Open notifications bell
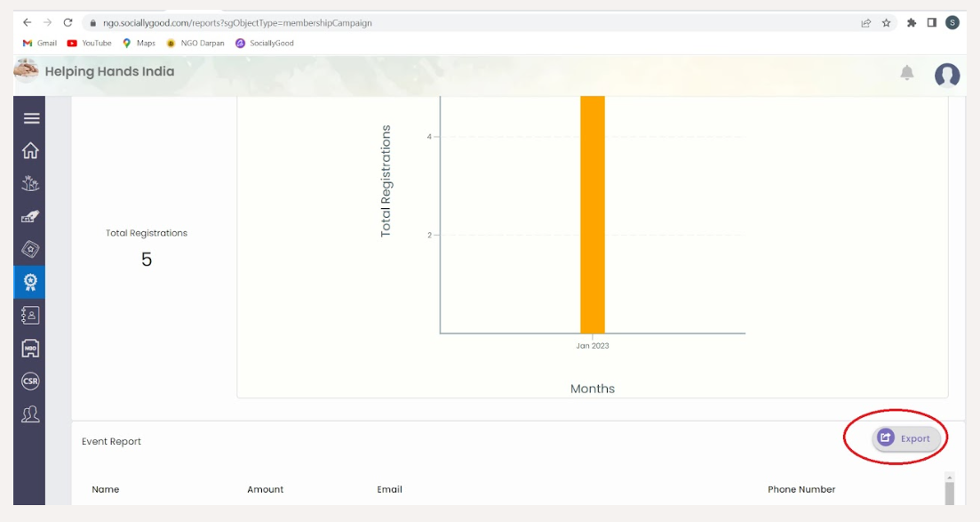The height and width of the screenshot is (522, 980). pyautogui.click(x=907, y=73)
